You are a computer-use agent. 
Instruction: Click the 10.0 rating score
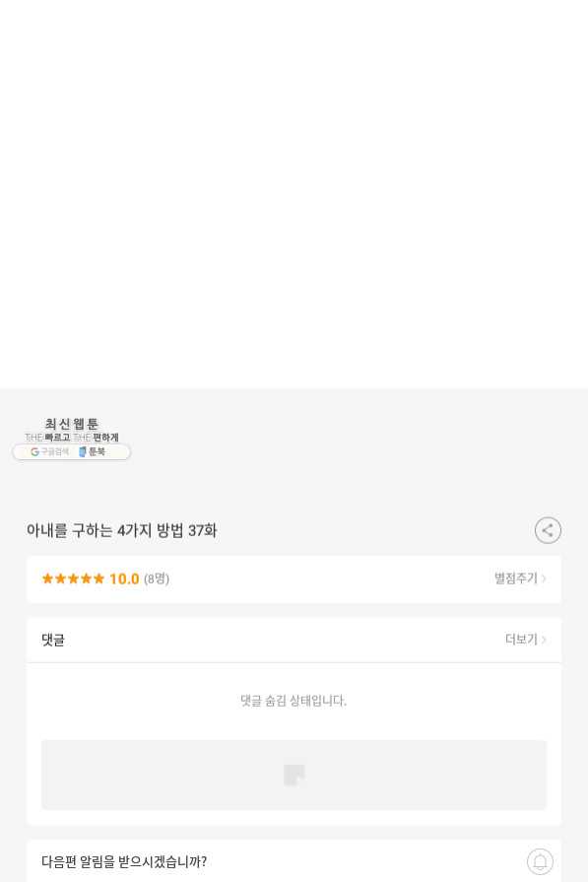(124, 578)
